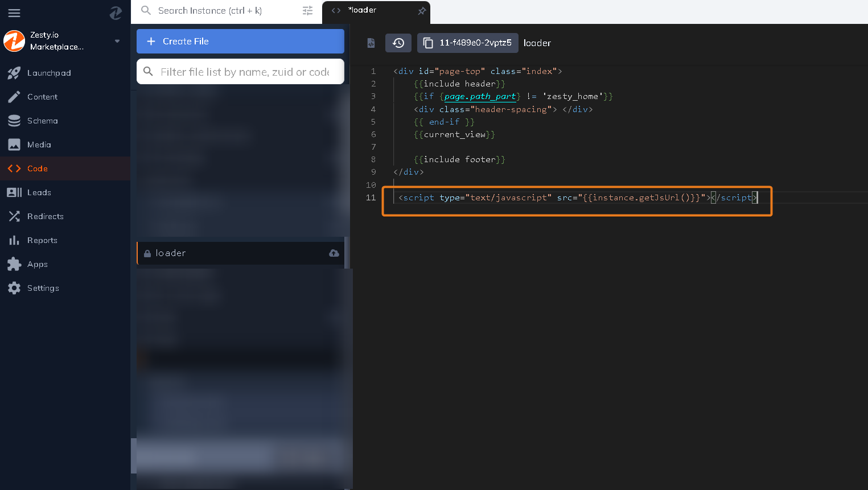Click the Schema database icon

pyautogui.click(x=14, y=121)
